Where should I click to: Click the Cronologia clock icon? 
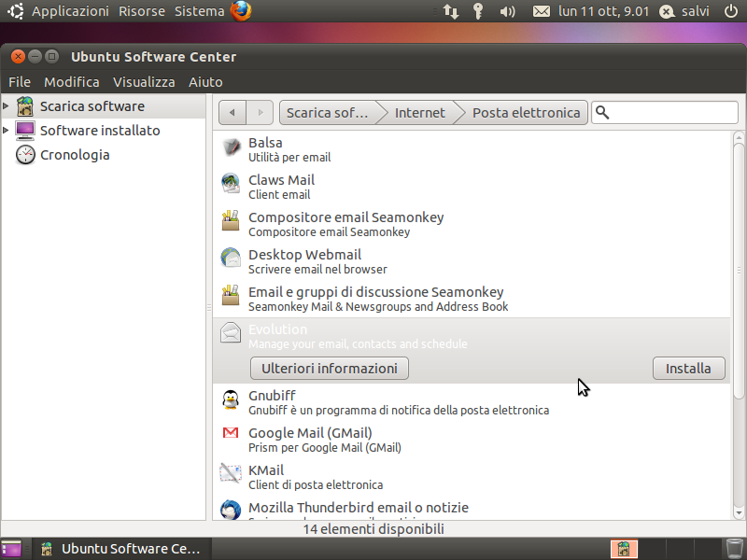coord(25,155)
